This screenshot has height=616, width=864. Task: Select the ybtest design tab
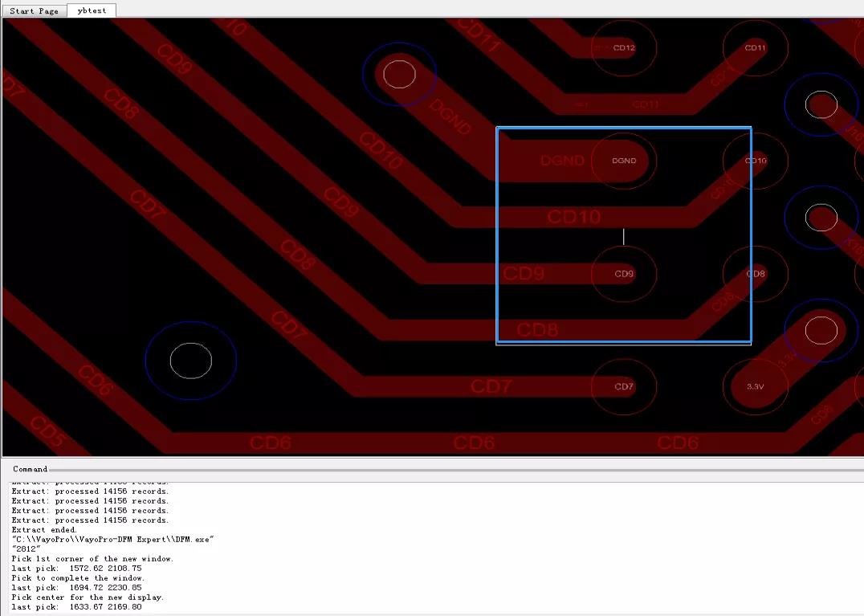pyautogui.click(x=92, y=10)
